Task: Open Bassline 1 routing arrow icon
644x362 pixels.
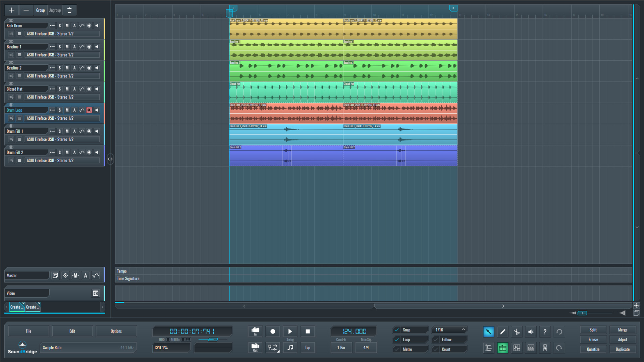Action: click(52, 47)
